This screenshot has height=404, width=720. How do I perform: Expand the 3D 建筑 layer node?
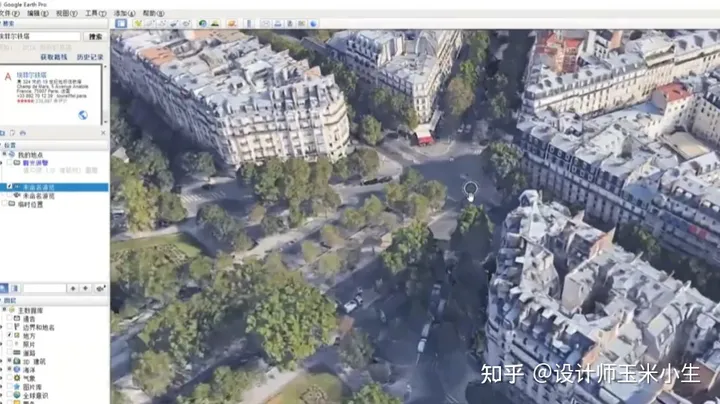[1, 361]
